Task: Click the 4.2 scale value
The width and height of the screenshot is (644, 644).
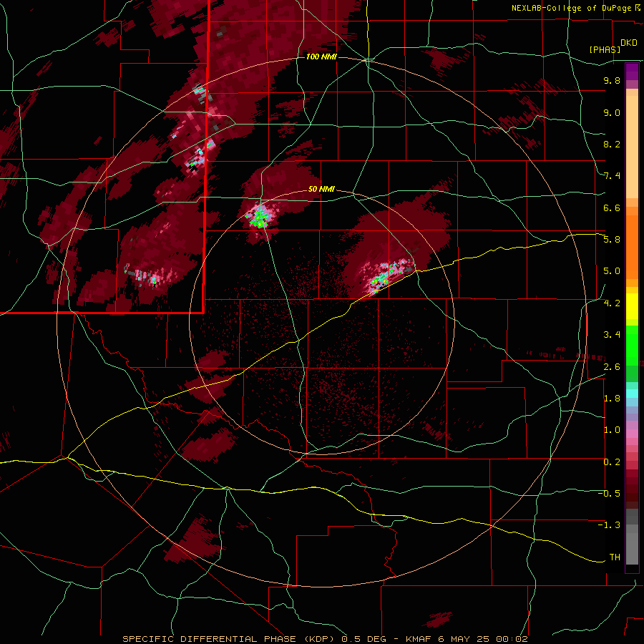Action: pyautogui.click(x=612, y=303)
